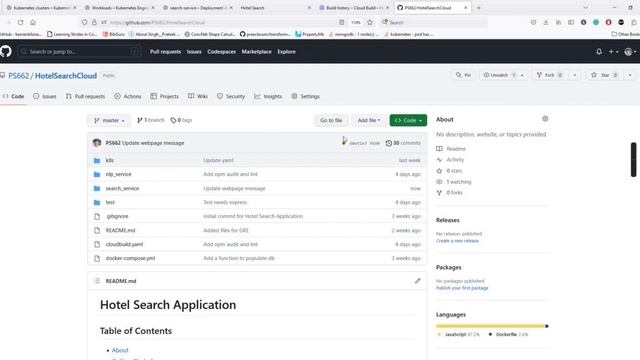Go to Pull requests in top nav
Screen dimensions: 640x360
tap(165, 52)
